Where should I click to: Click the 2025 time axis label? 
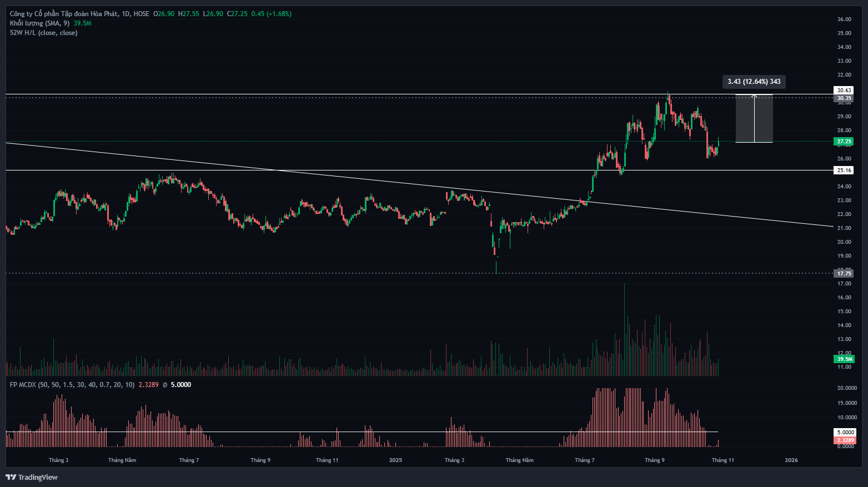395,460
